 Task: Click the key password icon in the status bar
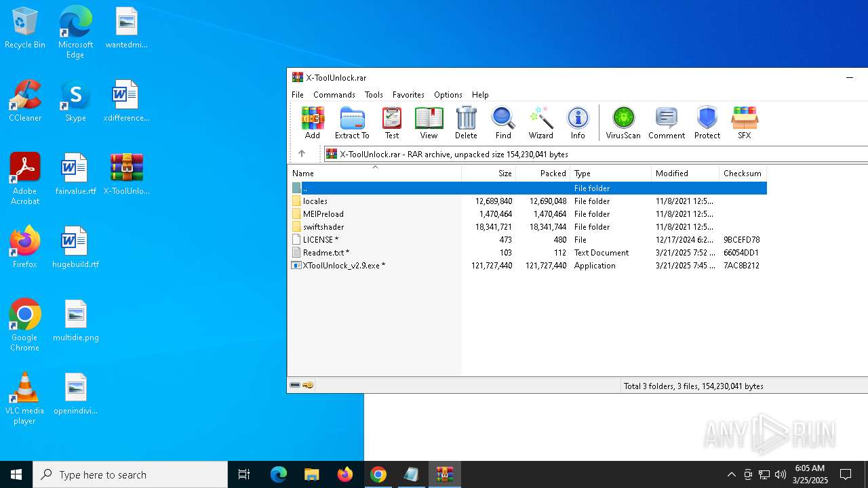(308, 385)
